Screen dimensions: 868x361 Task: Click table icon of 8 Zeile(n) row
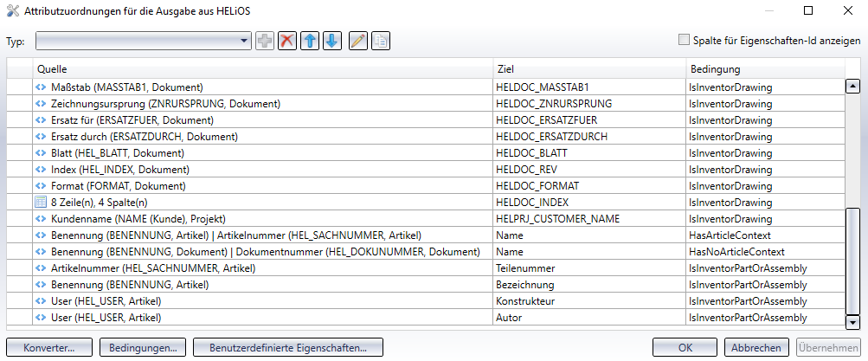point(41,202)
